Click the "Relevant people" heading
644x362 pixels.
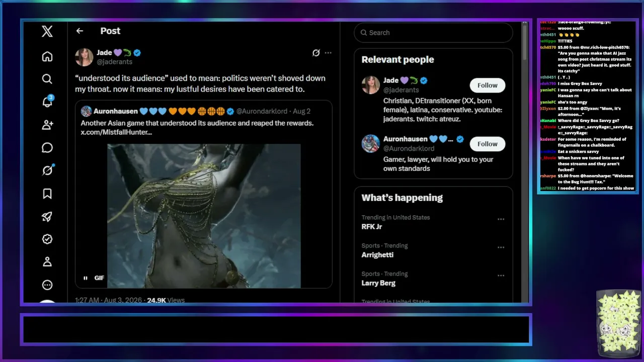tap(397, 59)
